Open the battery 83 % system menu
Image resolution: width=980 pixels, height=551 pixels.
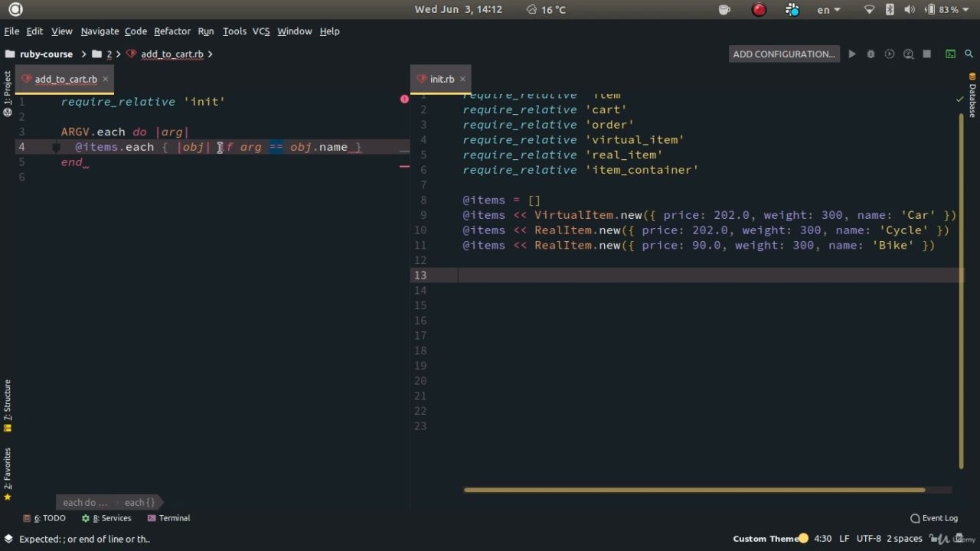pos(947,9)
